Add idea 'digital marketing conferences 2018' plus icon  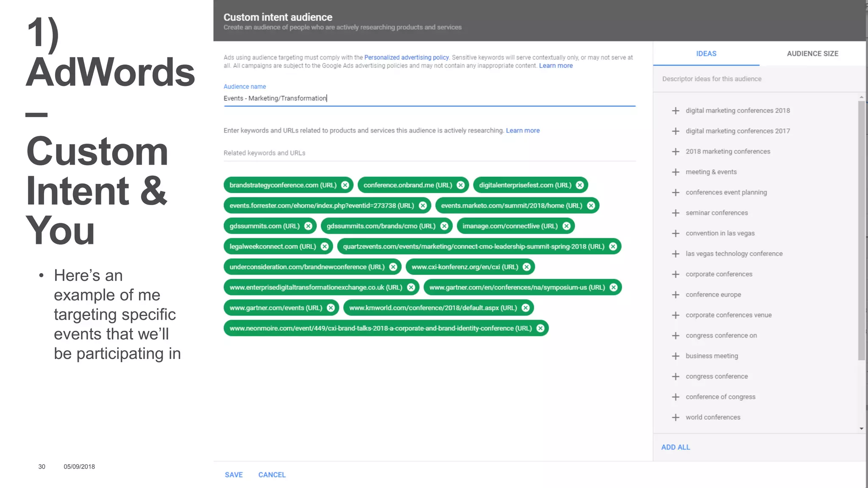pos(676,111)
